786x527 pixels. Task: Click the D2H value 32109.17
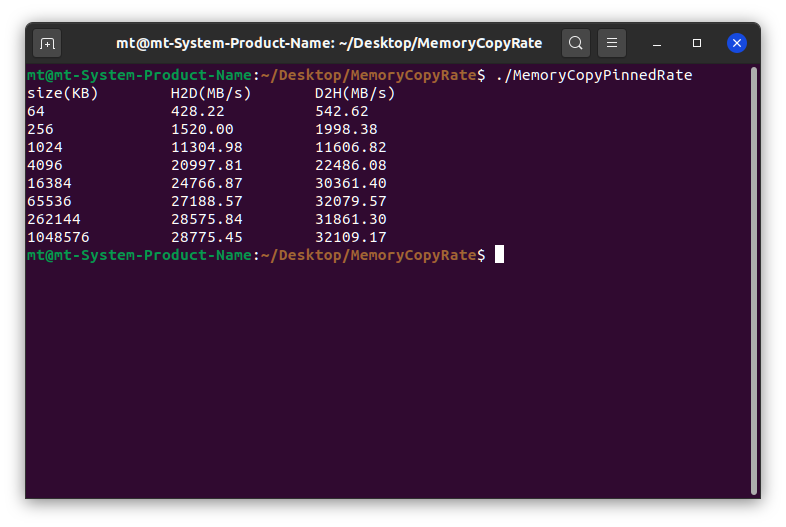coord(350,237)
